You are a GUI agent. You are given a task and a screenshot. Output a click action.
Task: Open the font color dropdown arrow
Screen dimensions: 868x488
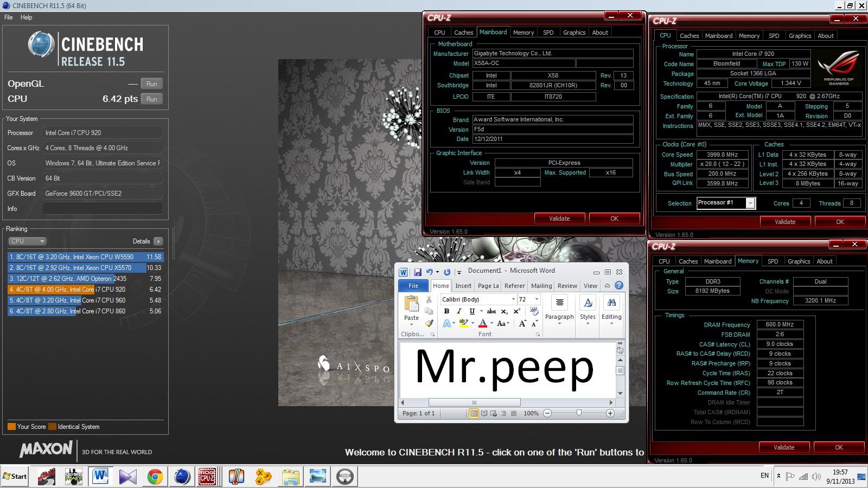tap(492, 323)
